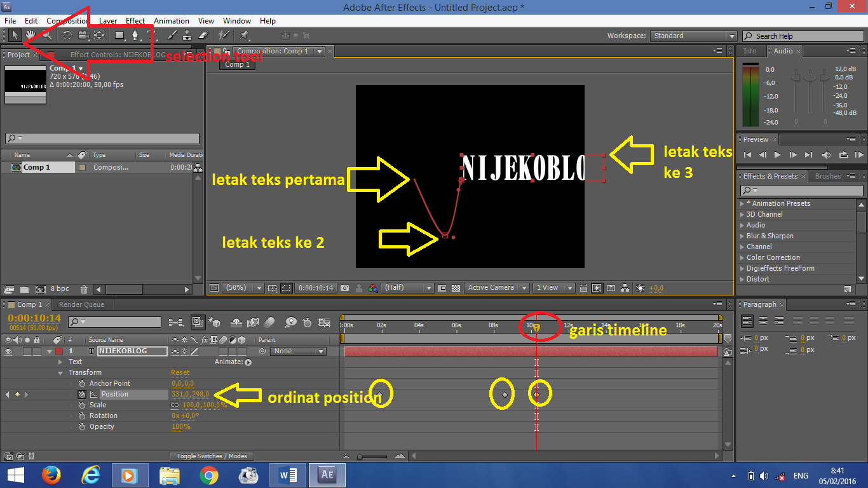Expand the Text property of NIJEKOBLOG
Screen dimensions: 868x488
(x=58, y=361)
